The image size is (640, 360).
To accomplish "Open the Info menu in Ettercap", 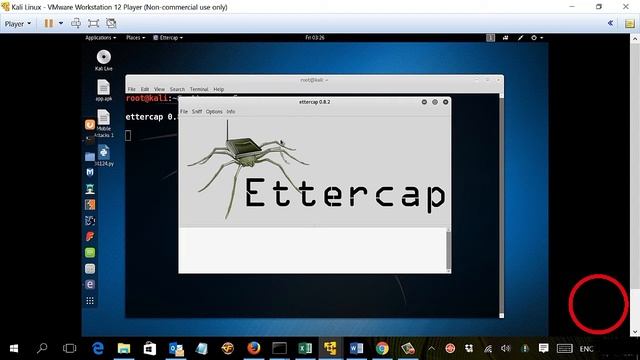I will 231,111.
